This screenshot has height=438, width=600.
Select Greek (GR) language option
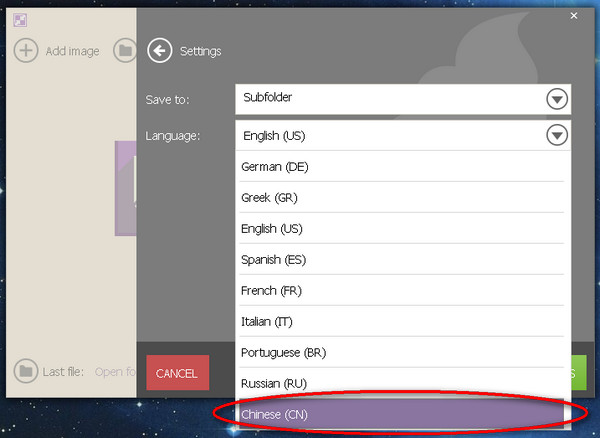[x=402, y=197]
